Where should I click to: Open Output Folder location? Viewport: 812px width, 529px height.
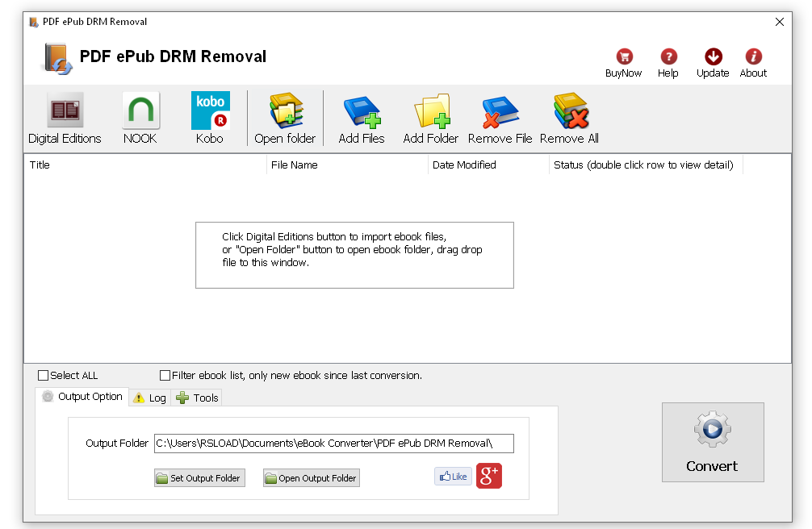[x=311, y=477]
